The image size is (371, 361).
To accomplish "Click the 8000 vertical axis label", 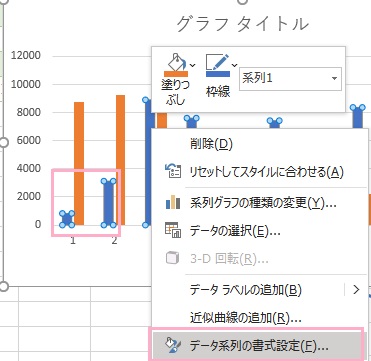I will (29, 112).
